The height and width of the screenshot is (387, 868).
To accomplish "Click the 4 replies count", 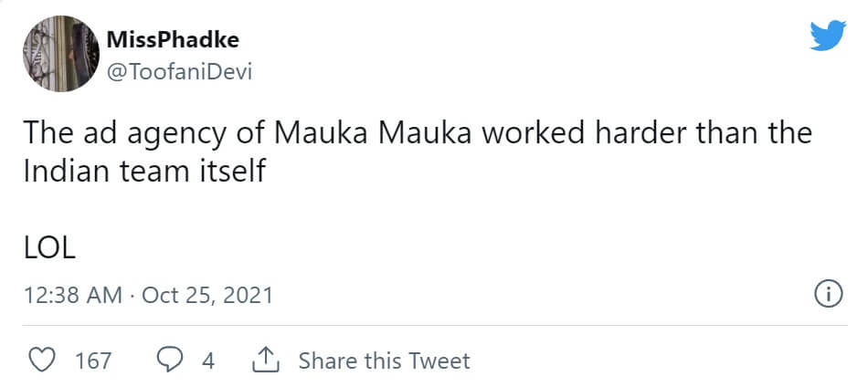I will [x=208, y=361].
